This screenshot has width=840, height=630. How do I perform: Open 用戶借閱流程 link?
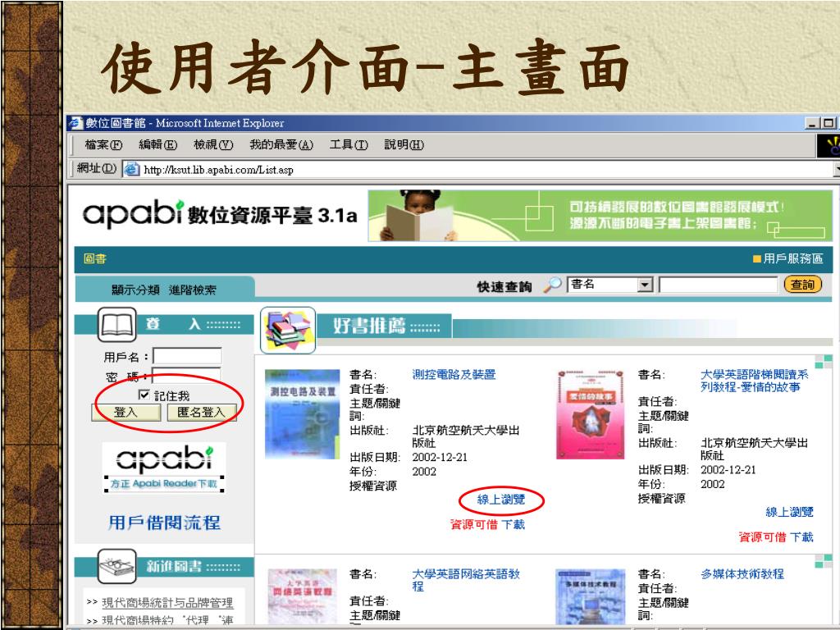(x=164, y=523)
